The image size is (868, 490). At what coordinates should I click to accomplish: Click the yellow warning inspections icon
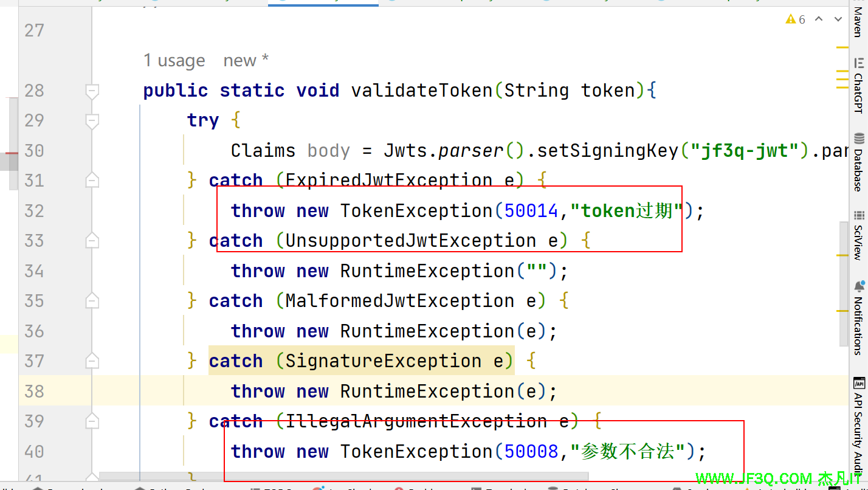[x=790, y=19]
